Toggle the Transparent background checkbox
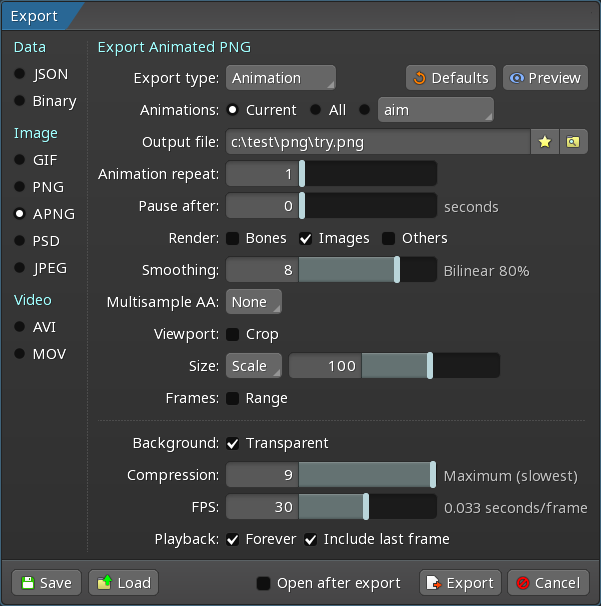The height and width of the screenshot is (606, 601). click(x=232, y=443)
